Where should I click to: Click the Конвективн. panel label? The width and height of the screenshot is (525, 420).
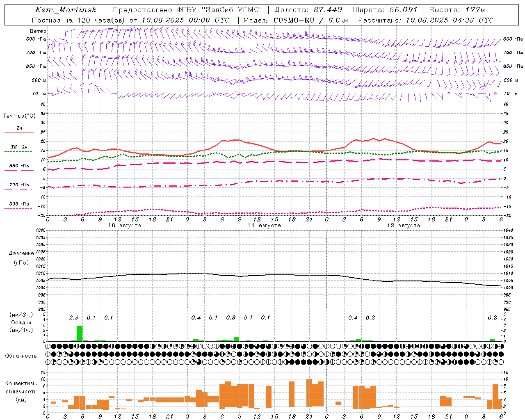point(21,383)
